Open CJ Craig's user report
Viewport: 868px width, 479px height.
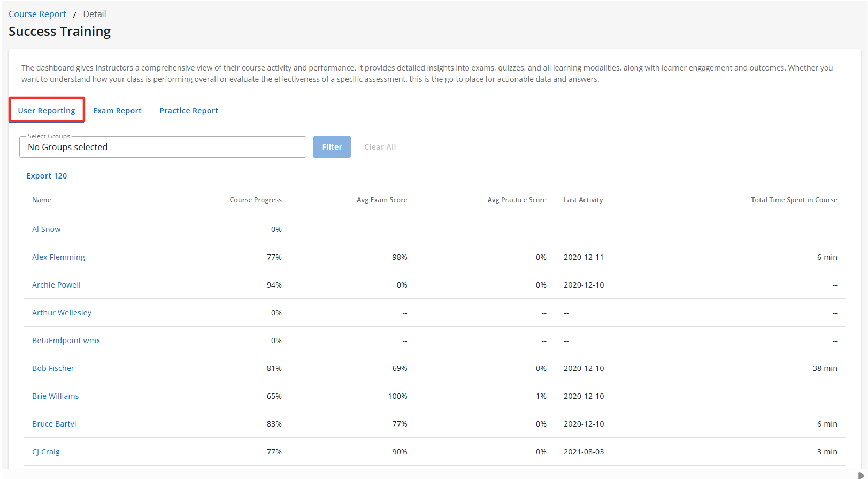[46, 452]
